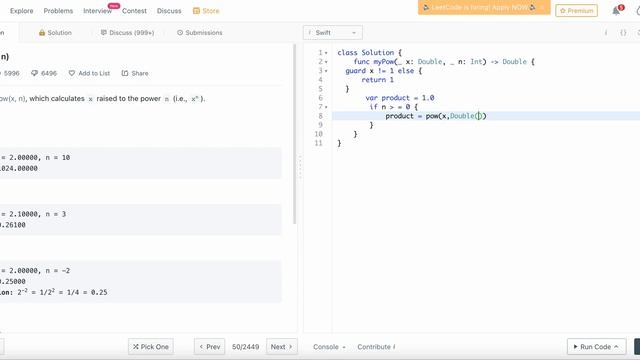This screenshot has height=360, width=640.
Task: Click the Share icon
Action: 125,73
